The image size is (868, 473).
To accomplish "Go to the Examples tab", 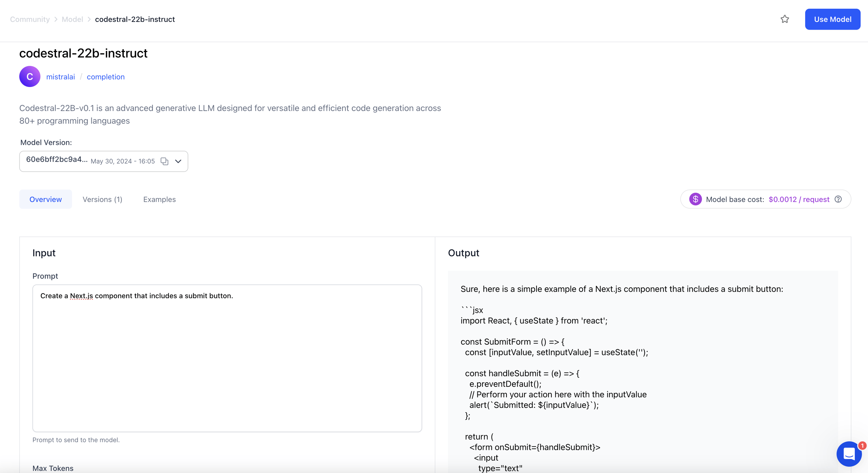I will point(159,199).
